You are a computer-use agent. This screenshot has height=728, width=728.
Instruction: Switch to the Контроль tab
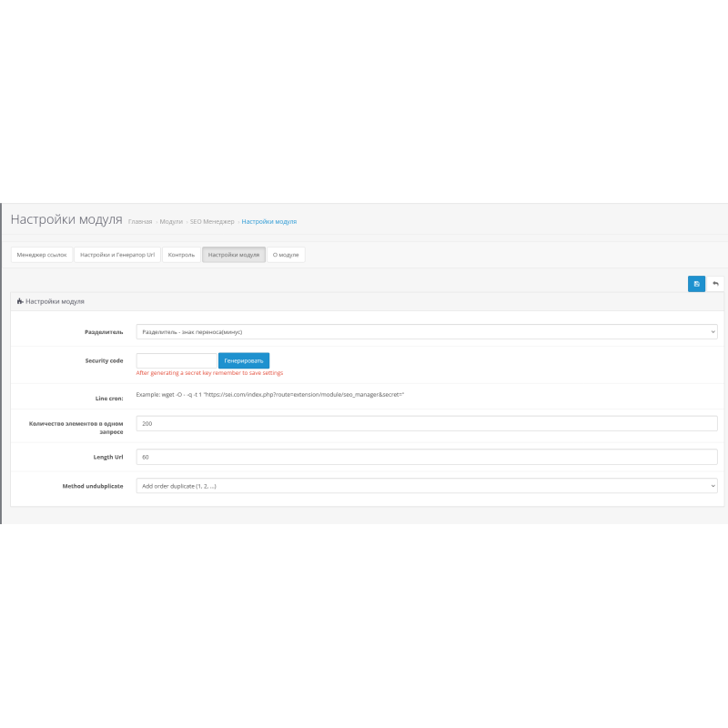180,255
